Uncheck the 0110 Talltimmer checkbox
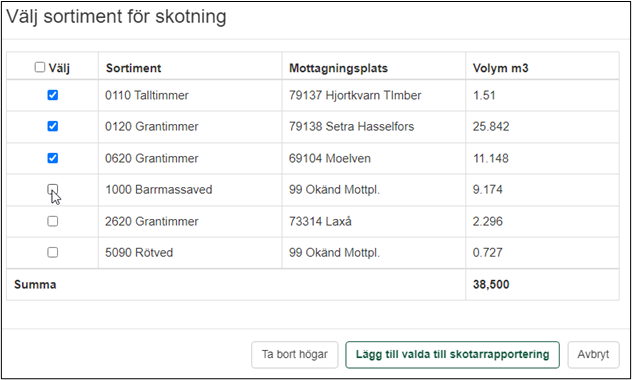Screen dimensions: 632x380 click(x=53, y=95)
